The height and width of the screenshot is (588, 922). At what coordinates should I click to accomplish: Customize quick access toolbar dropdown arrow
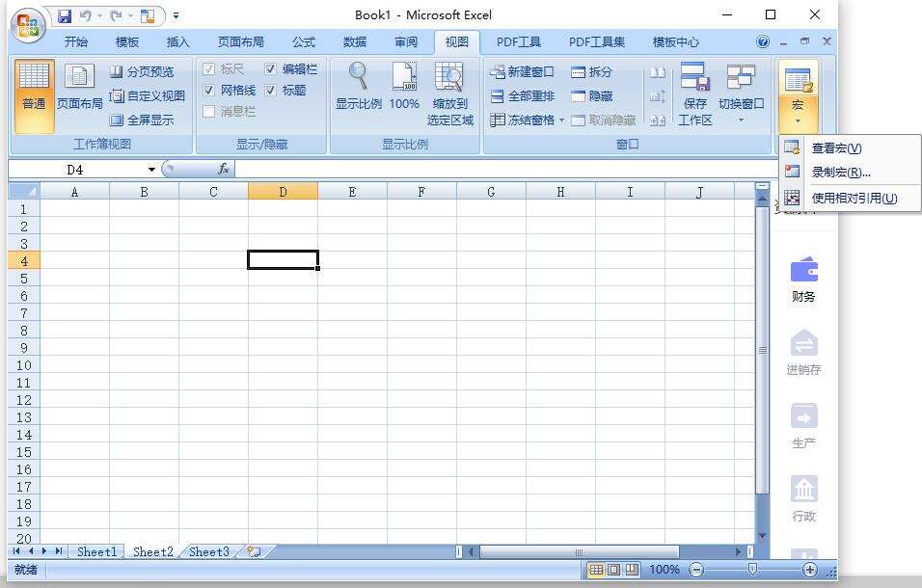(x=176, y=15)
